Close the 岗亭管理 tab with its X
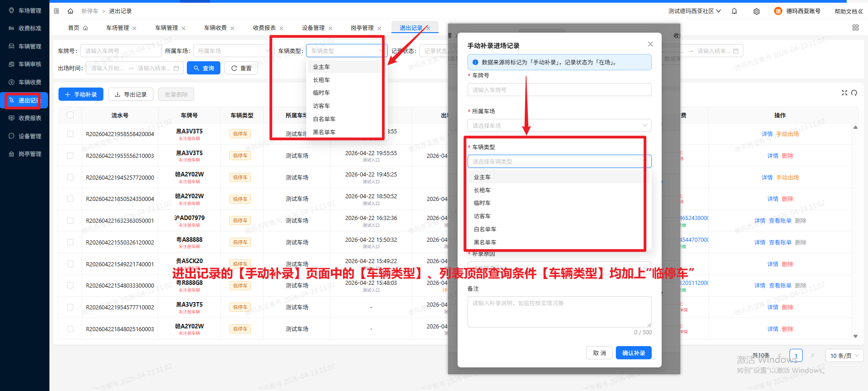Screen dimensions: 868x391 (380, 28)
